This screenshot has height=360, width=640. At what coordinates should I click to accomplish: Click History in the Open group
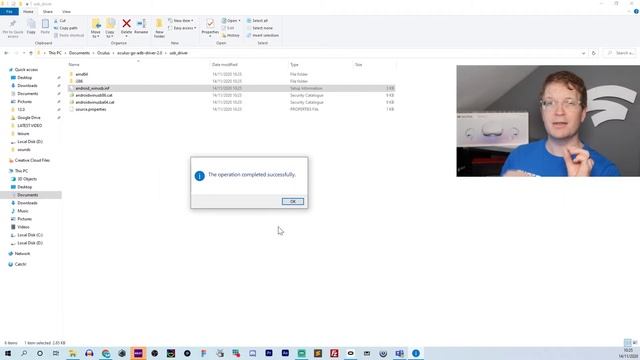pyautogui.click(x=231, y=35)
